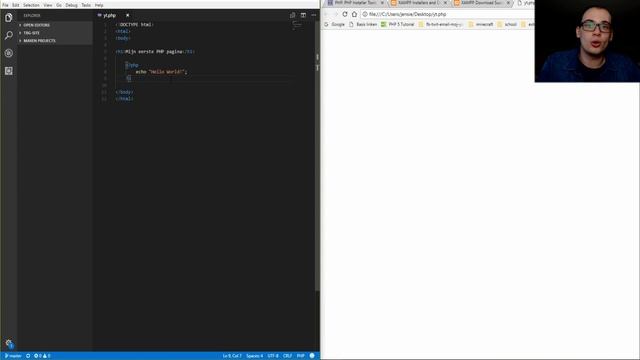Open the Selection menu
Screen dimensions: 640x360
click(31, 5)
